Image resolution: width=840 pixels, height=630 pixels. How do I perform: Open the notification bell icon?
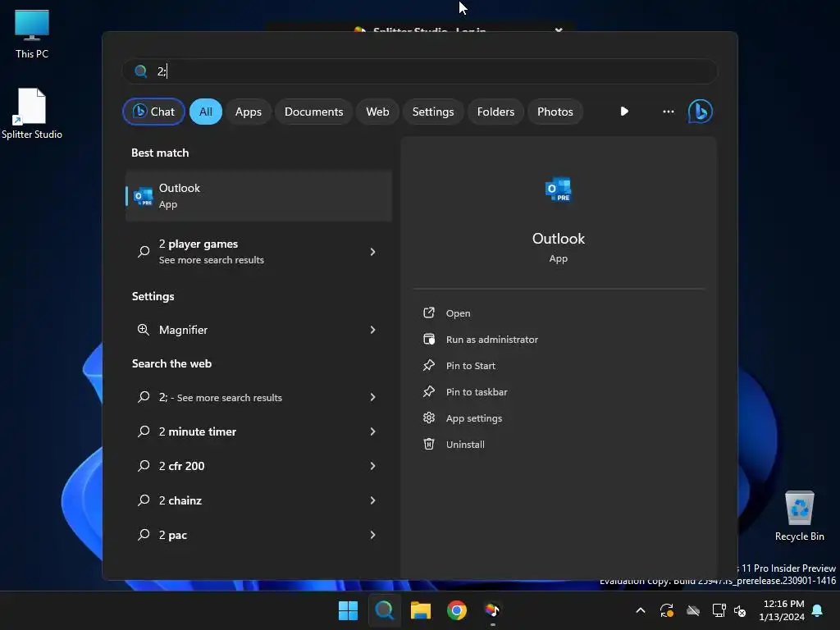click(x=818, y=610)
